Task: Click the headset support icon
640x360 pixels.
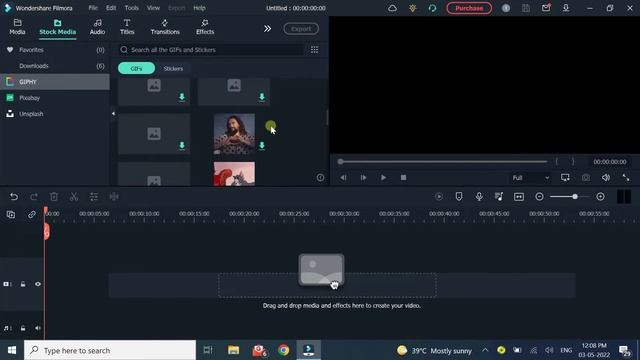Action: (432, 8)
